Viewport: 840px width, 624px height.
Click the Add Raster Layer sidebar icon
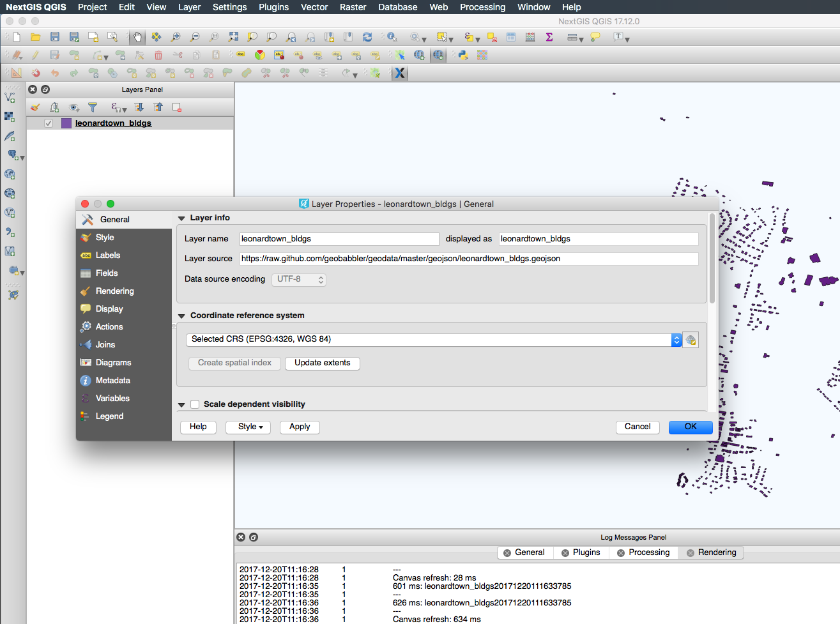(10, 116)
